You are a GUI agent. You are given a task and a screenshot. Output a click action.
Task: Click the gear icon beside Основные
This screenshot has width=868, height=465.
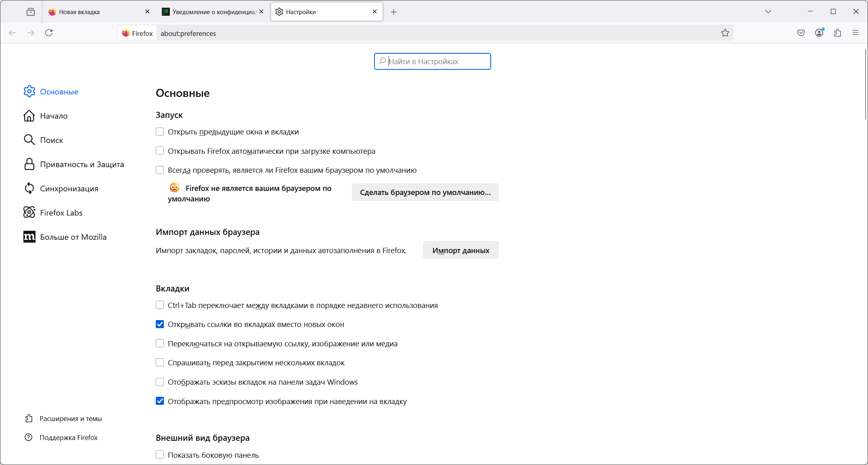pos(29,92)
